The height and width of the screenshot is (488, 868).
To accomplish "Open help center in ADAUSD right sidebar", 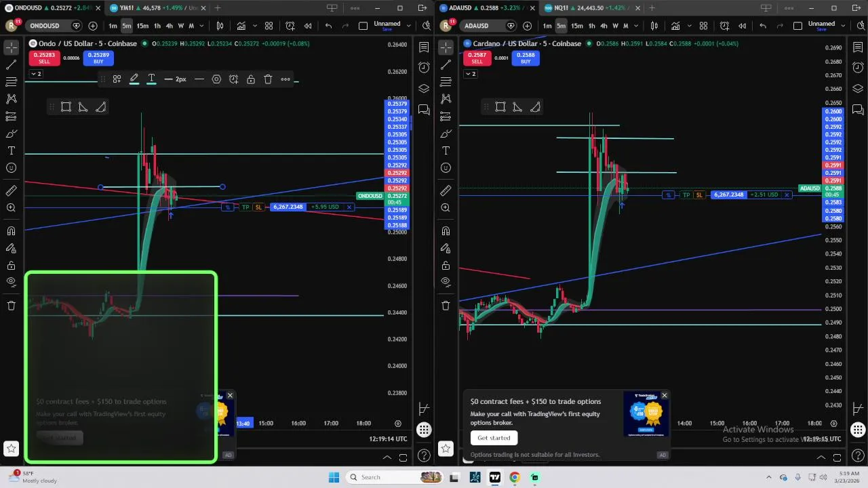I will click(858, 455).
